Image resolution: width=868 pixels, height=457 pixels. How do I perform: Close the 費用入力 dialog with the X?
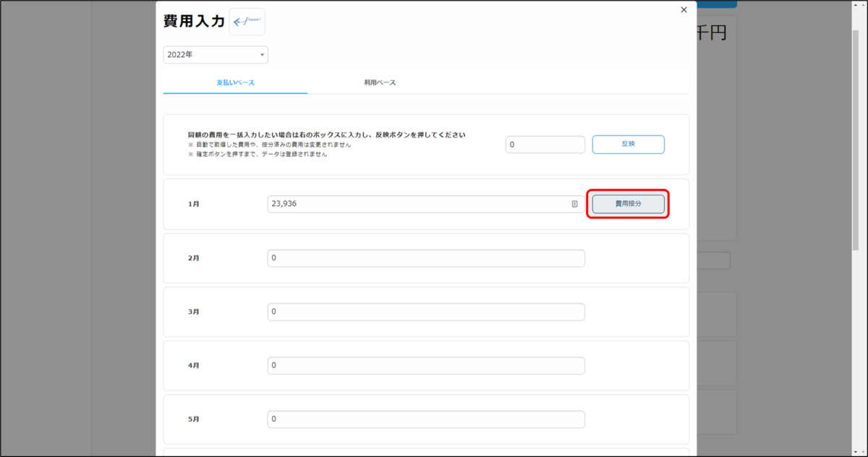pyautogui.click(x=683, y=9)
